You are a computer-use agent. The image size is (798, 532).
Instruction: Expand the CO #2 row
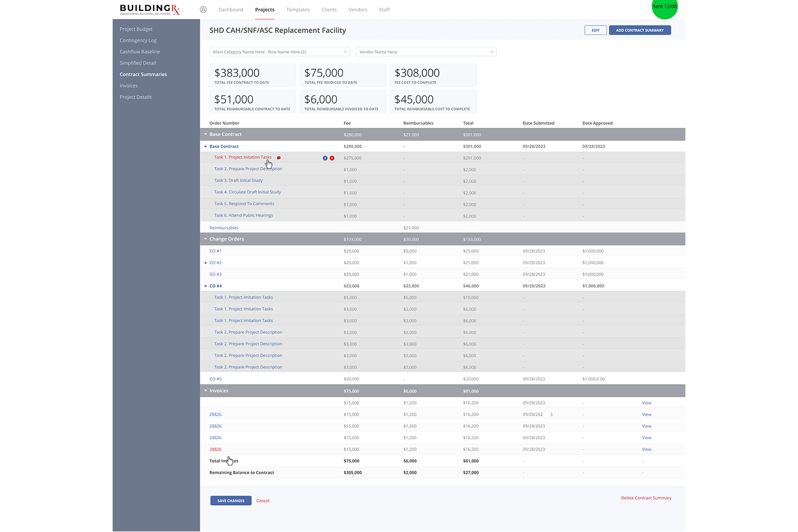205,263
